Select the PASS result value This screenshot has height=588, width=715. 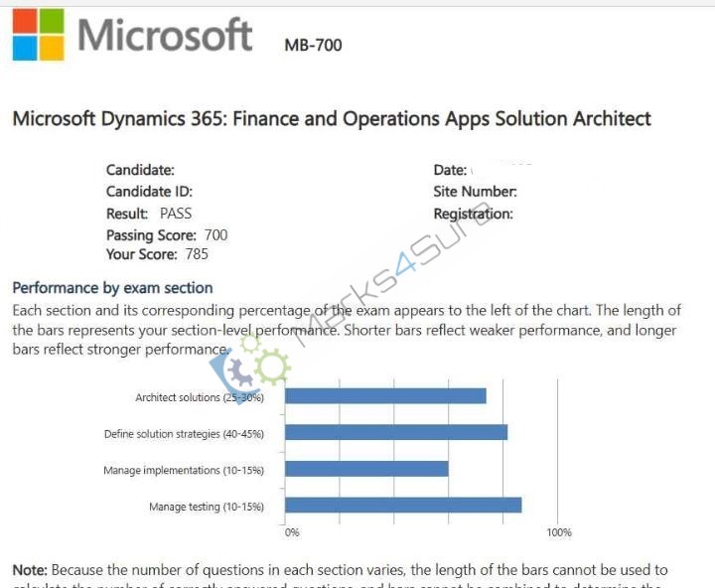[x=176, y=214]
